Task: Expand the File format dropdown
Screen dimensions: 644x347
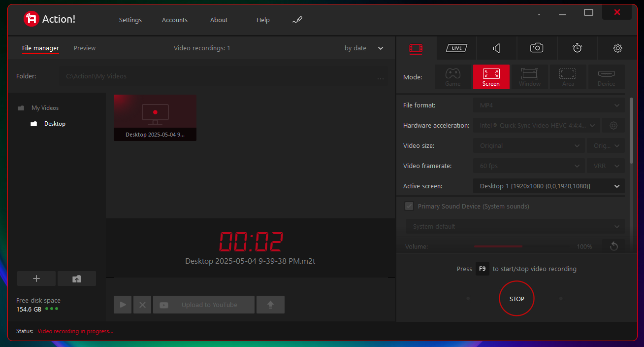Action: [x=548, y=105]
